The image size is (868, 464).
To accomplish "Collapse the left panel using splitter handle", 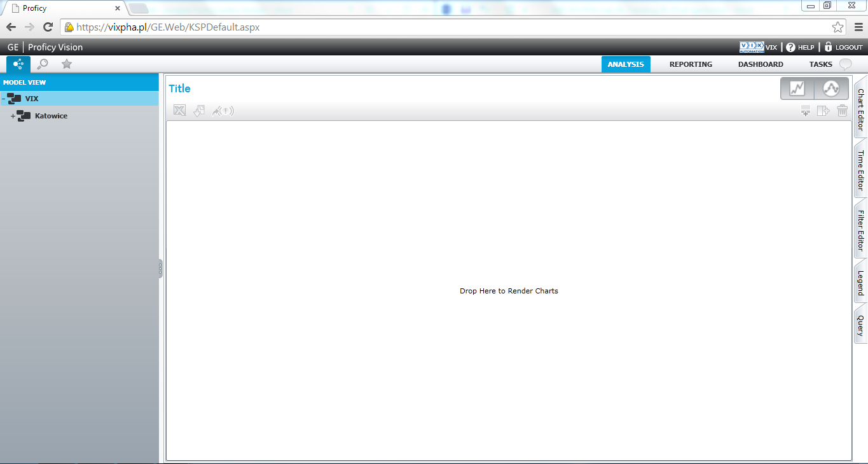I will (160, 269).
